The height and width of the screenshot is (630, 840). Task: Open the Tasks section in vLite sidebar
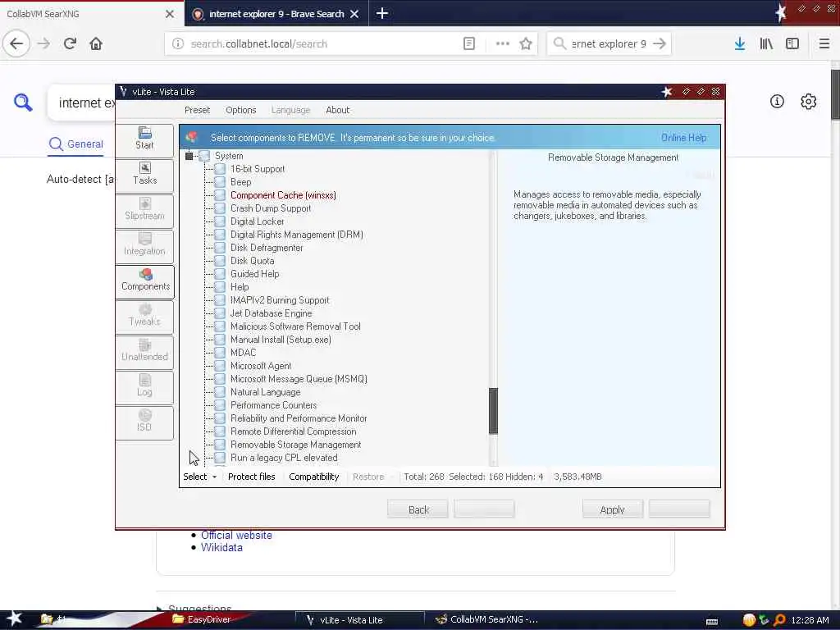144,175
